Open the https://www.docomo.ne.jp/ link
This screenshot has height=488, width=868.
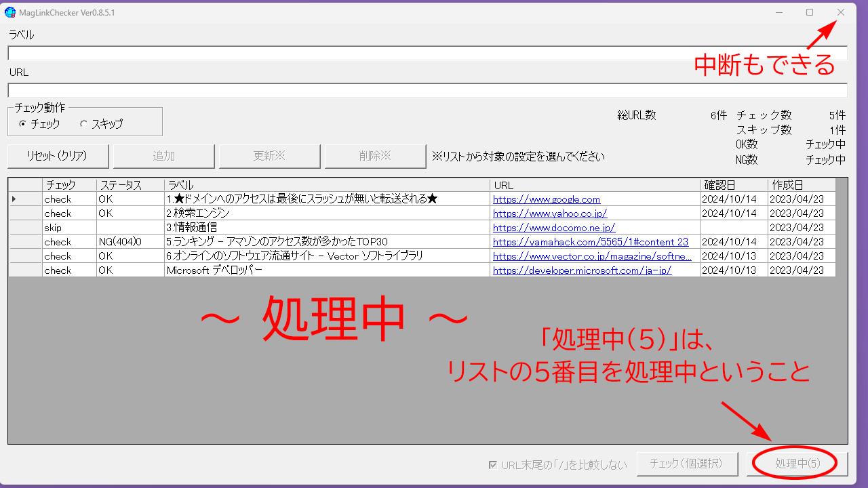(554, 228)
